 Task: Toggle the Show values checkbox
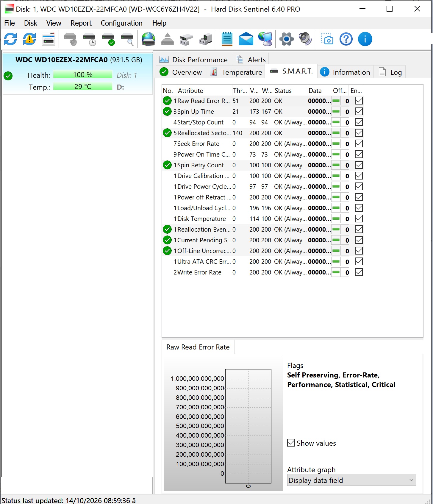pos(291,443)
